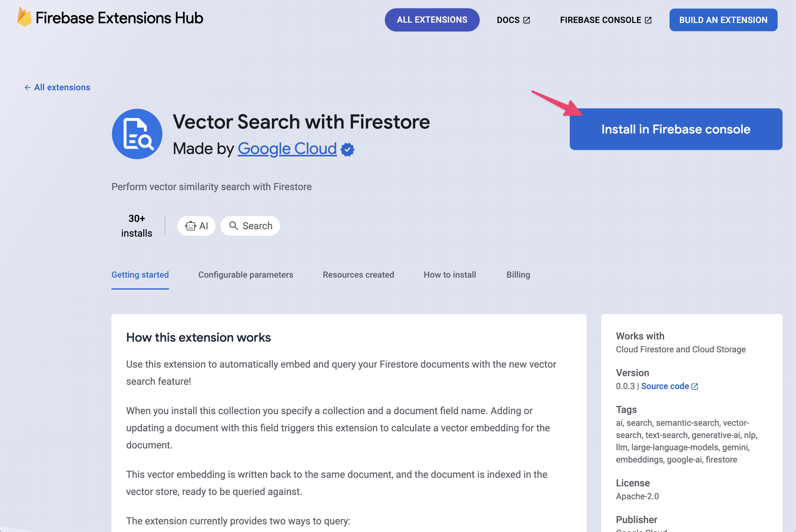Click the Search category tag icon

pyautogui.click(x=233, y=226)
